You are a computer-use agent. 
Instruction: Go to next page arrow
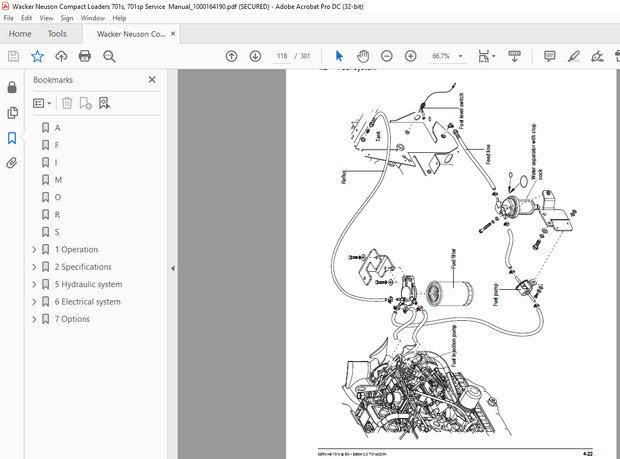click(x=255, y=56)
